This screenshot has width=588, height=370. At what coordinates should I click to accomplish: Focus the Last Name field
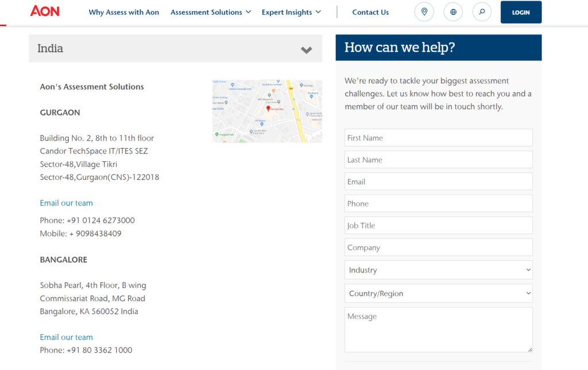[438, 160]
